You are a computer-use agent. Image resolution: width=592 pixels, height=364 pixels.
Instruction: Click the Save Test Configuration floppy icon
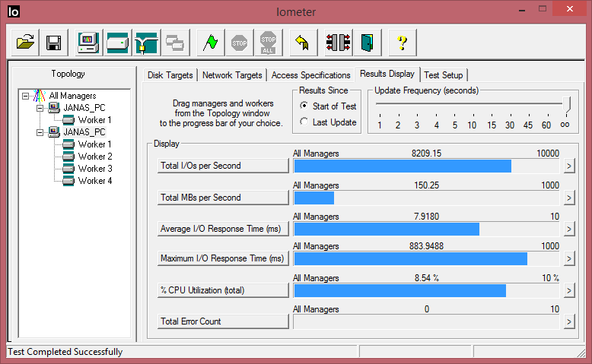pos(53,43)
